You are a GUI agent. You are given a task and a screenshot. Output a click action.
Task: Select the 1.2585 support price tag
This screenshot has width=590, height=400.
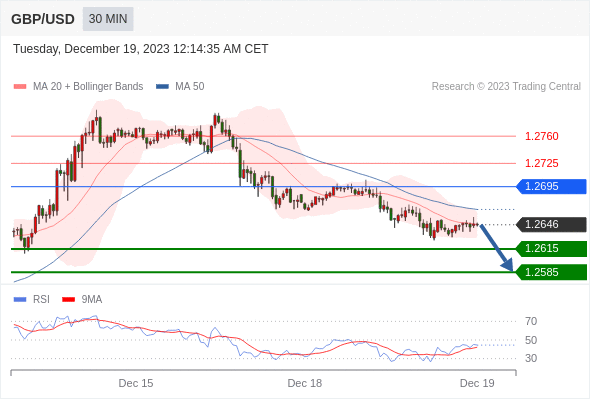tap(551, 272)
